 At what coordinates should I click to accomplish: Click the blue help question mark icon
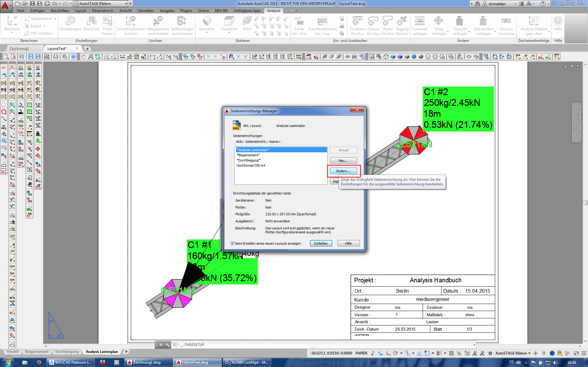[x=73, y=57]
